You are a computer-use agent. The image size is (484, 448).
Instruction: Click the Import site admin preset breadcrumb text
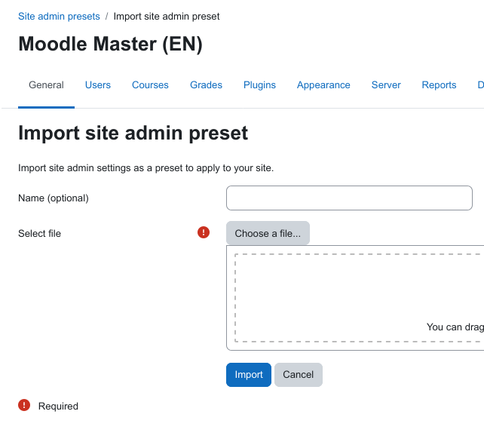pos(167,17)
